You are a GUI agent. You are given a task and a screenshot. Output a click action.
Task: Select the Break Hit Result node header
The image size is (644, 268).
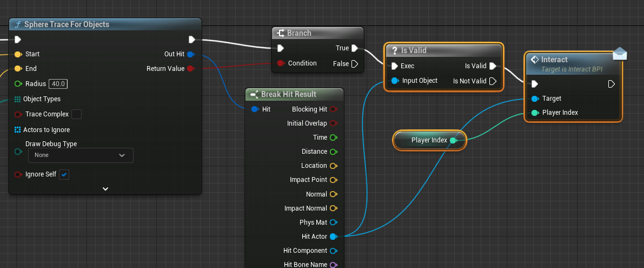pyautogui.click(x=294, y=94)
